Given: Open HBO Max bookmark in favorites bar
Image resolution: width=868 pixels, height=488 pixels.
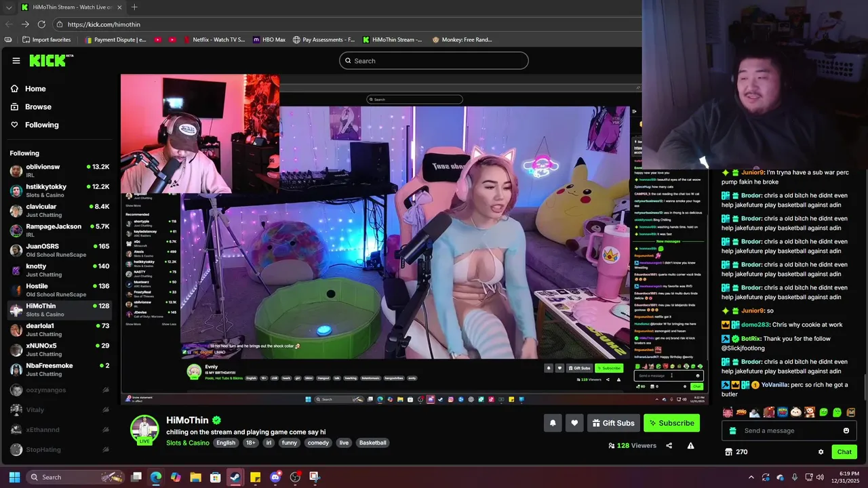Looking at the screenshot, I should click(x=269, y=40).
